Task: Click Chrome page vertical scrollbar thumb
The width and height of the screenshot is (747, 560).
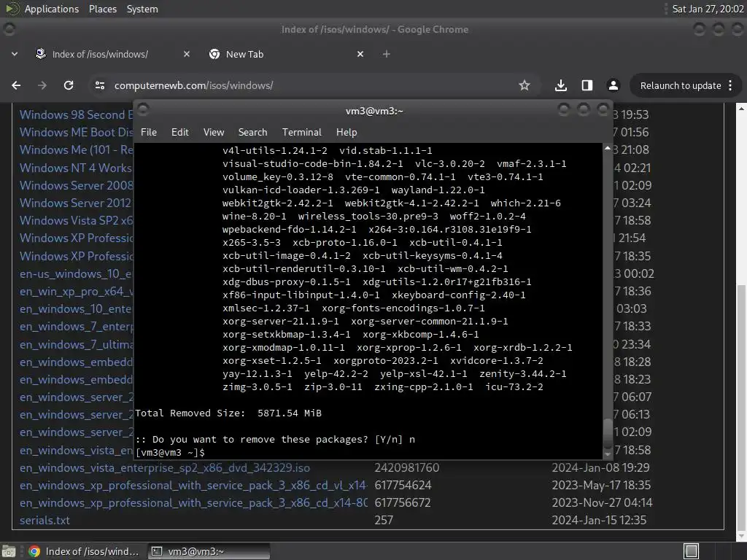Action: click(x=741, y=407)
